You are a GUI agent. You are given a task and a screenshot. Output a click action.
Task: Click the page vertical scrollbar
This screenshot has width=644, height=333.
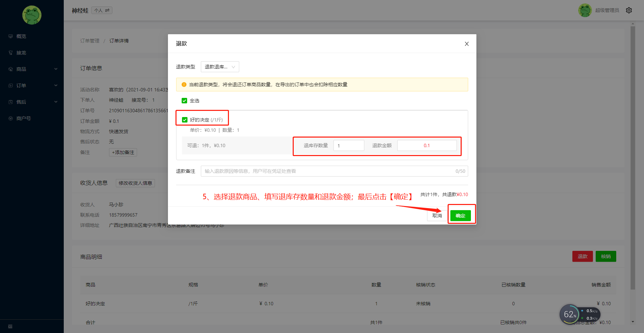pyautogui.click(x=633, y=157)
